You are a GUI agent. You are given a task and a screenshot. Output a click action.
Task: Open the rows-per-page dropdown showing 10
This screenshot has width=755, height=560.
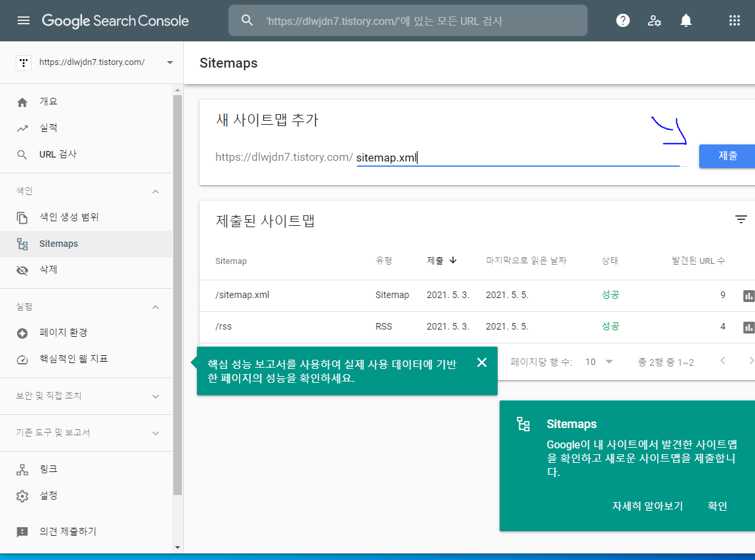(x=599, y=362)
